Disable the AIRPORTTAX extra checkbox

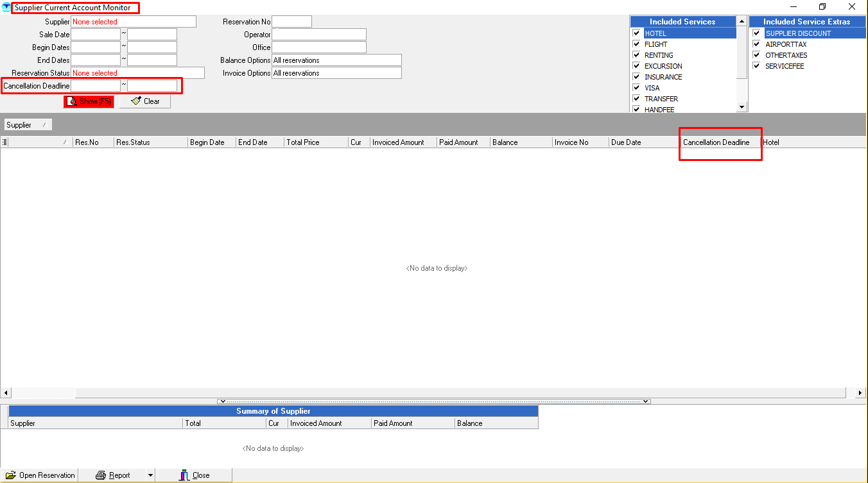point(757,44)
